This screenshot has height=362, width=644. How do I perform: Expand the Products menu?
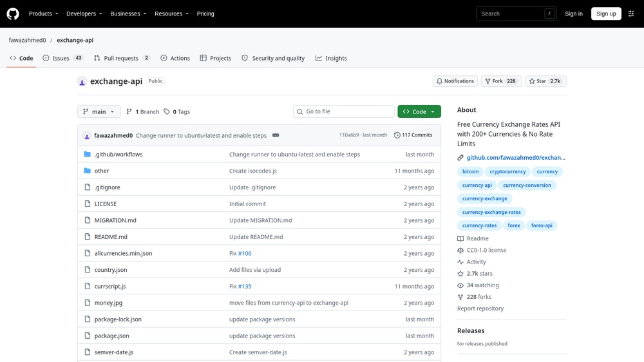point(44,14)
